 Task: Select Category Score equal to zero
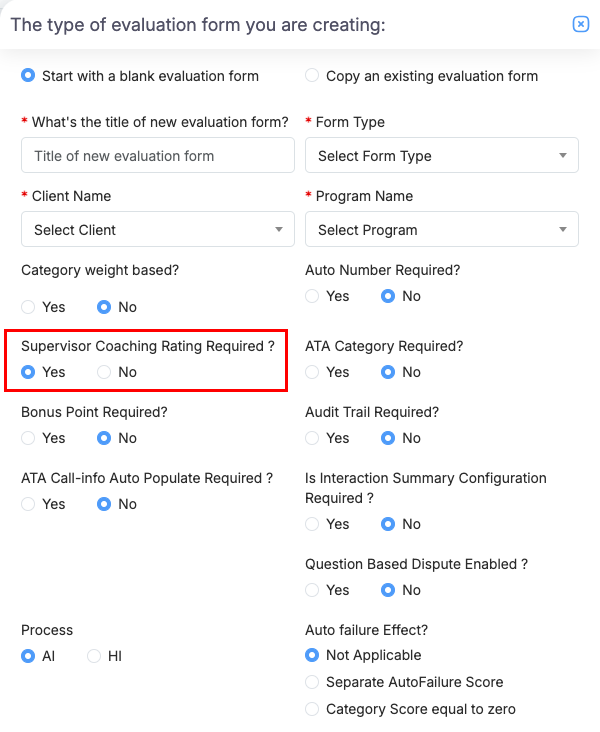point(312,709)
